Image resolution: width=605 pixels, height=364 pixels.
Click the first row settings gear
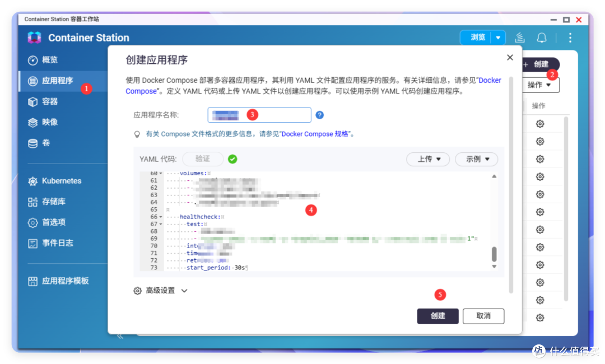click(x=540, y=124)
